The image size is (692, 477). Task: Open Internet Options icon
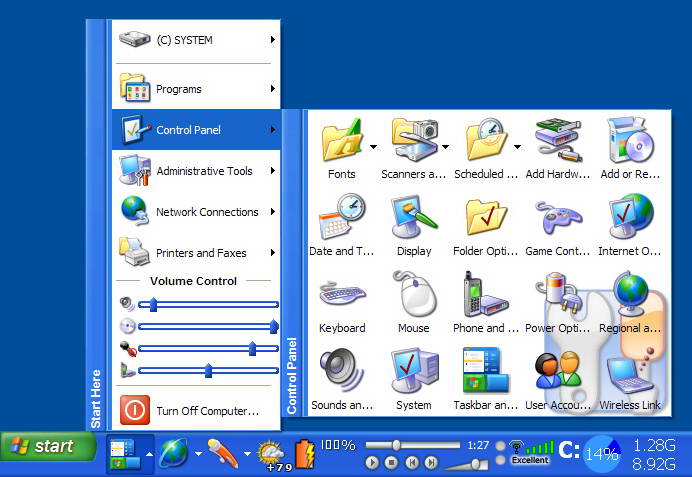[631, 216]
